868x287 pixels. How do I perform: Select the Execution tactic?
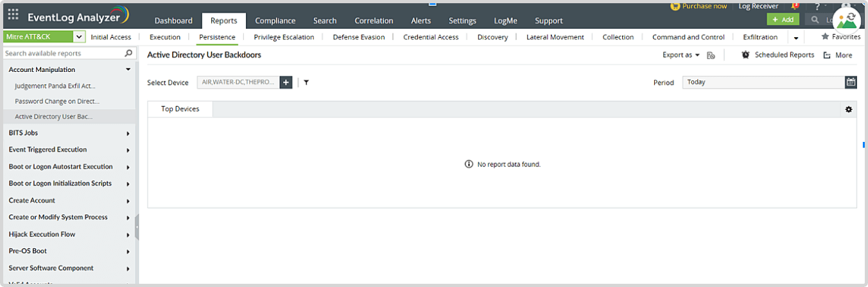pyautogui.click(x=165, y=37)
